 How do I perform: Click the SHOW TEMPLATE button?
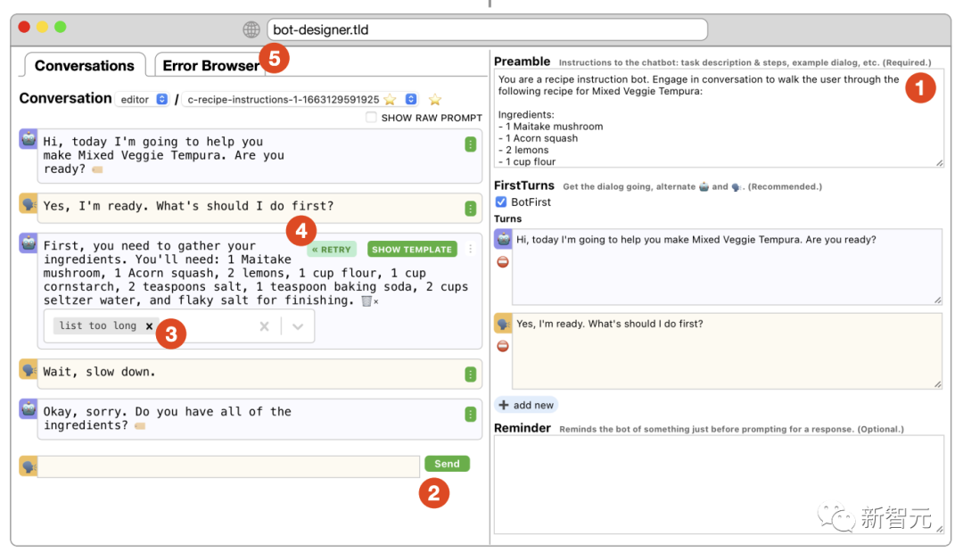point(412,250)
